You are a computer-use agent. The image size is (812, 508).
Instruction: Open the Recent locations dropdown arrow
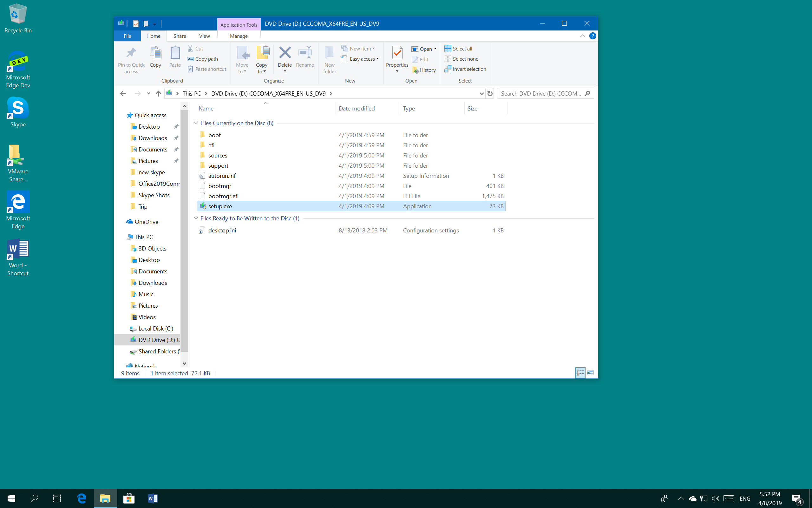[148, 93]
